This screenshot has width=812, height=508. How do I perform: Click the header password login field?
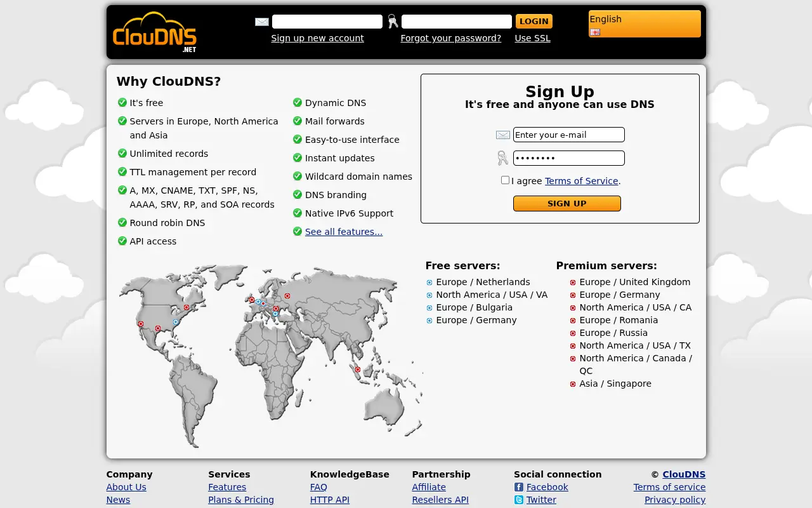click(x=457, y=22)
